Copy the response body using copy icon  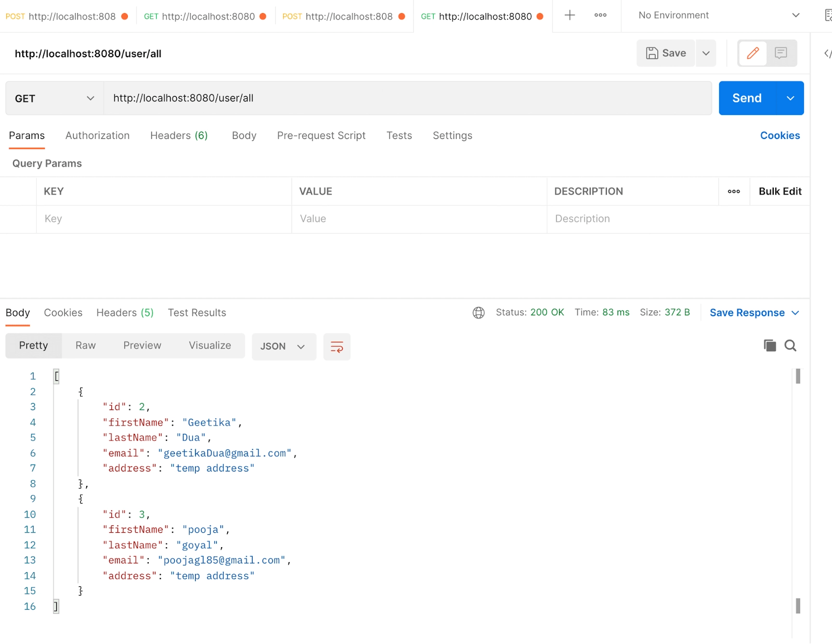coord(770,345)
